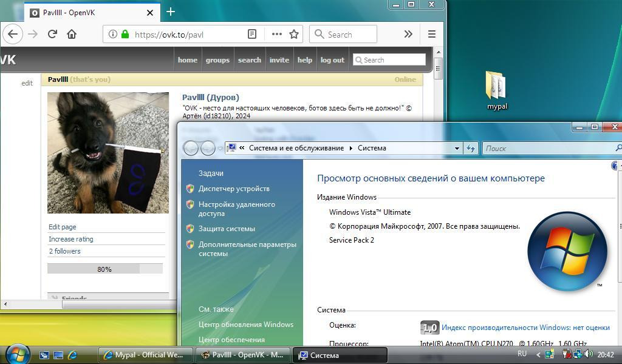
Task: Open Дополнительные параметры системы
Action: (248, 249)
